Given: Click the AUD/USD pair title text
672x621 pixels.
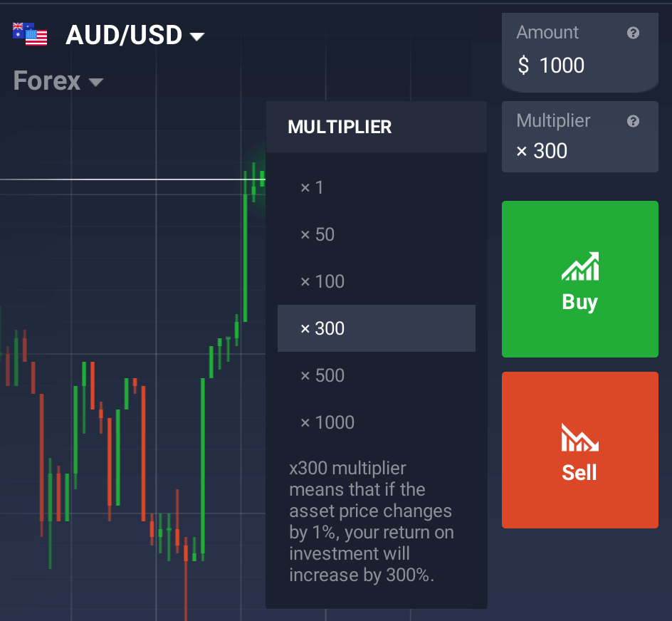Looking at the screenshot, I should [124, 35].
